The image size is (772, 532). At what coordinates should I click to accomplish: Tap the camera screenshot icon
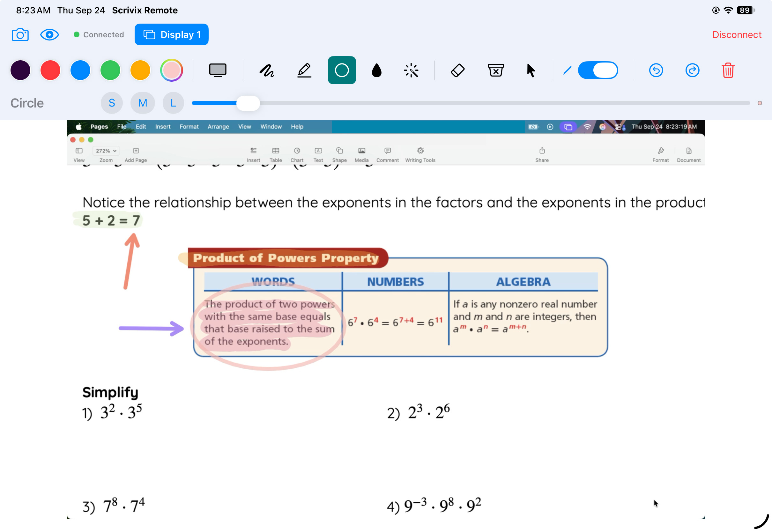tap(20, 35)
